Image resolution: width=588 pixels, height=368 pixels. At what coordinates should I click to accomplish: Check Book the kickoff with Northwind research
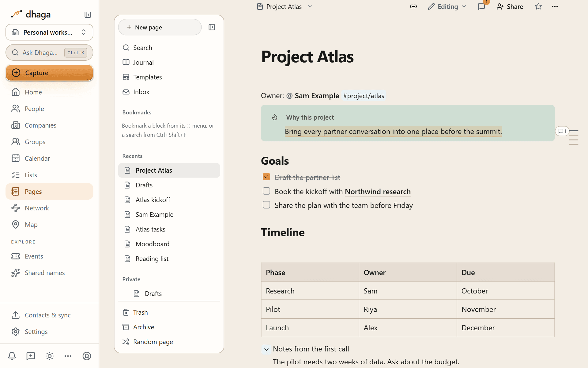266,191
